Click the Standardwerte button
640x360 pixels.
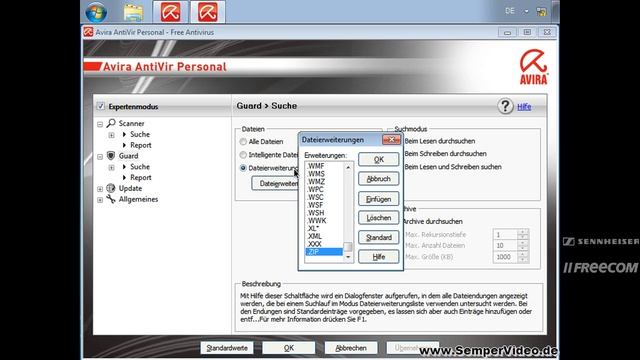click(227, 348)
